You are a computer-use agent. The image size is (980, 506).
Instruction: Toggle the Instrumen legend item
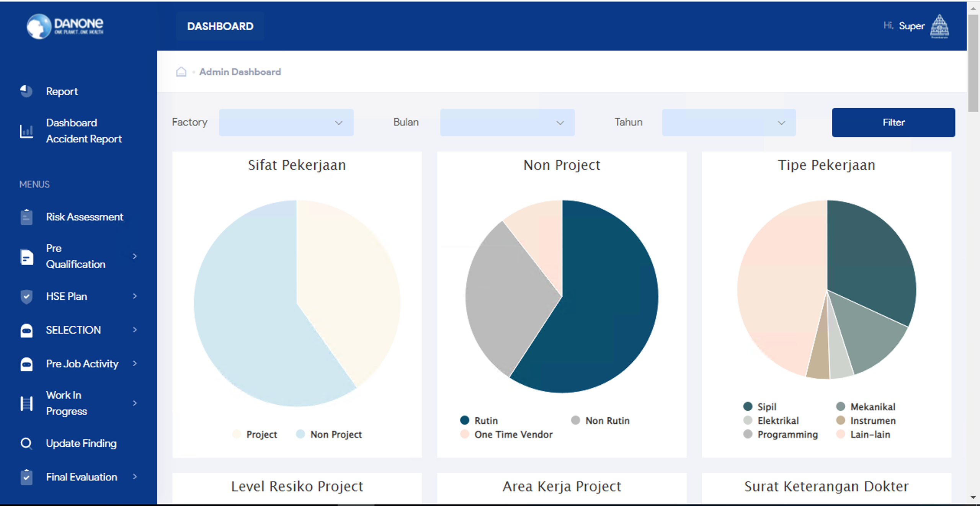tap(866, 420)
